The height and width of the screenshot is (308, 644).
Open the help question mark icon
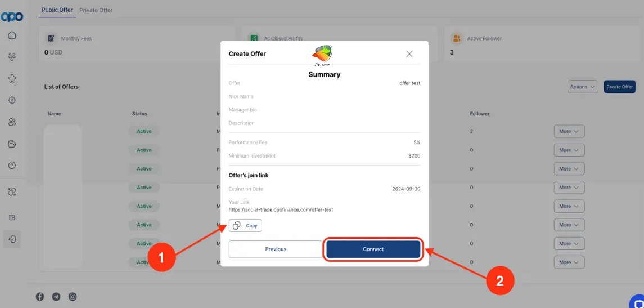pyautogui.click(x=12, y=166)
